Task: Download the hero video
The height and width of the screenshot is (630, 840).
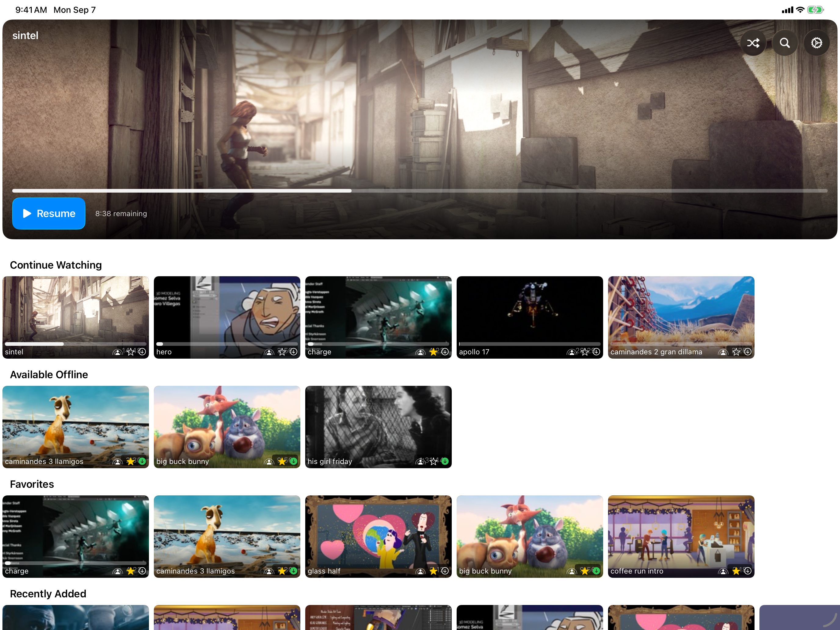Action: pos(294,352)
